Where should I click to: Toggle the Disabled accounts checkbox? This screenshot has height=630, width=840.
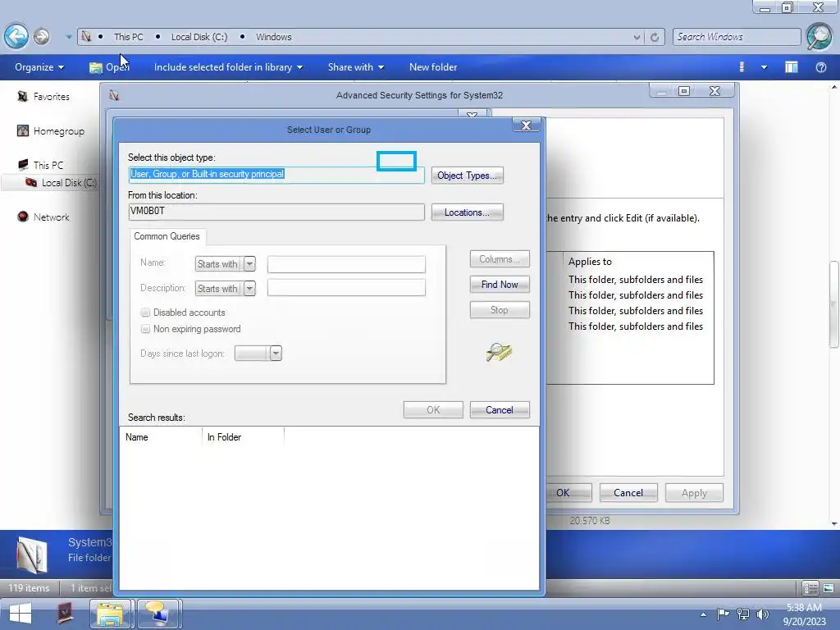(x=145, y=313)
